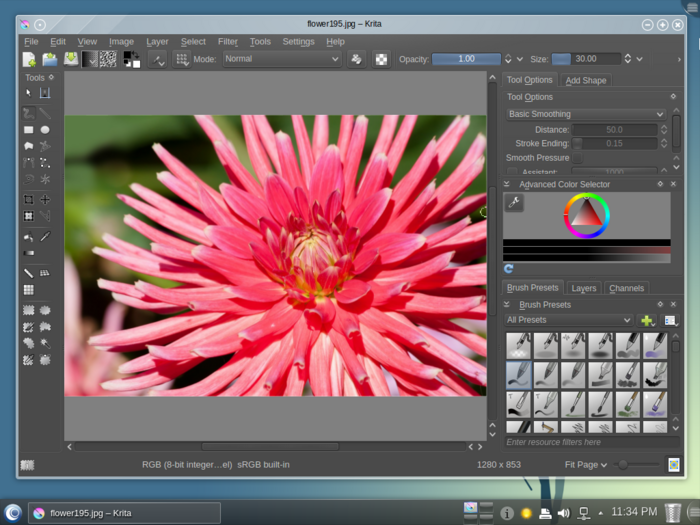Expand the All Presets dropdown
Viewport: 700px width, 525px height.
pyautogui.click(x=569, y=320)
